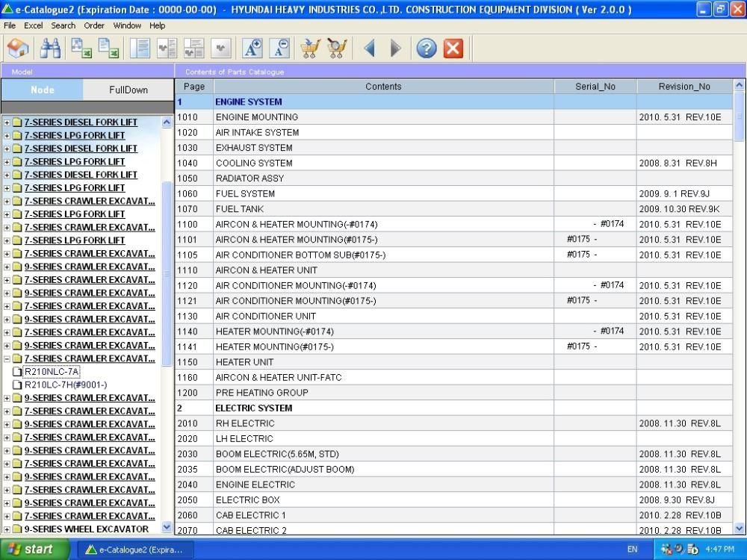The image size is (747, 560).
Task: Open the Order menu
Action: point(94,25)
